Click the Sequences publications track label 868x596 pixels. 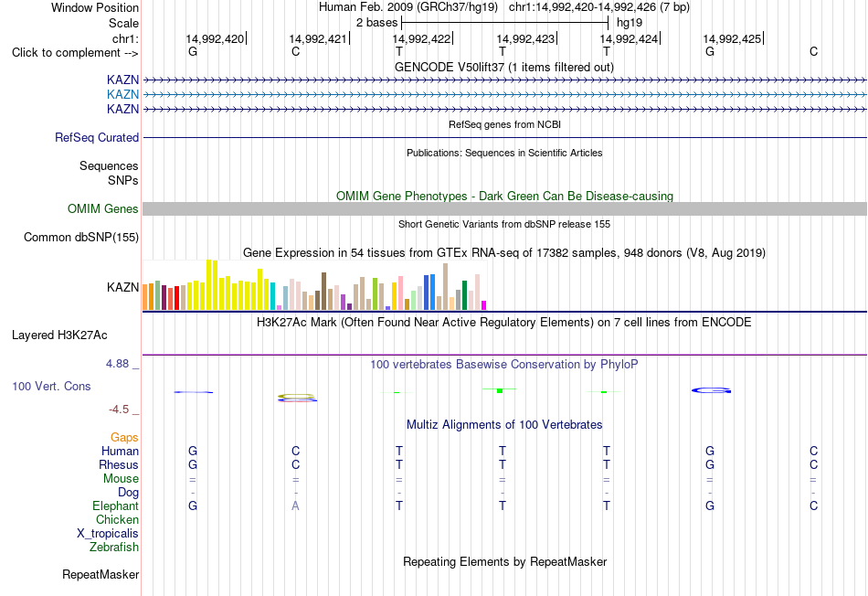click(109, 165)
